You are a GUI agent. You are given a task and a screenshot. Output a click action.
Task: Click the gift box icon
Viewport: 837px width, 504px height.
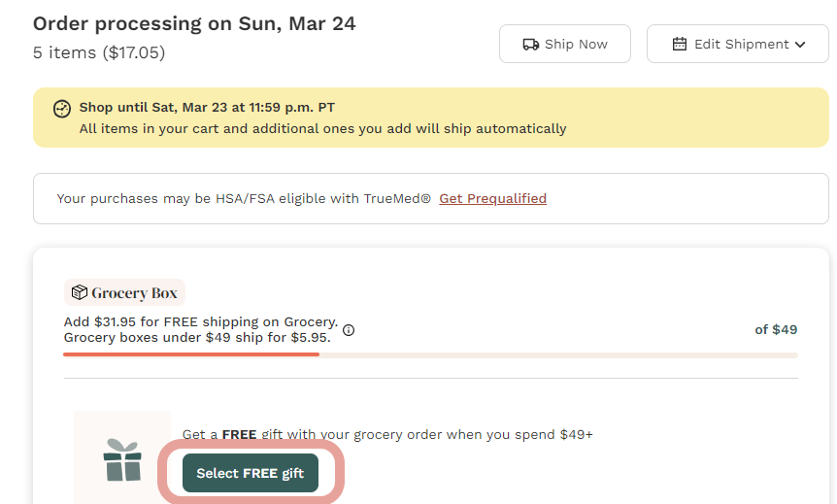pos(122,460)
